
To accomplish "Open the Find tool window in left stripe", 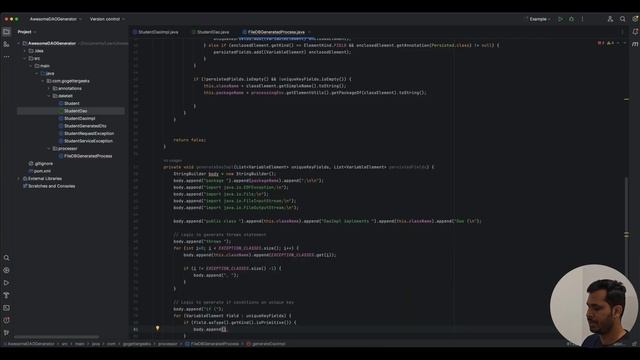I will pyautogui.click(x=7, y=258).
